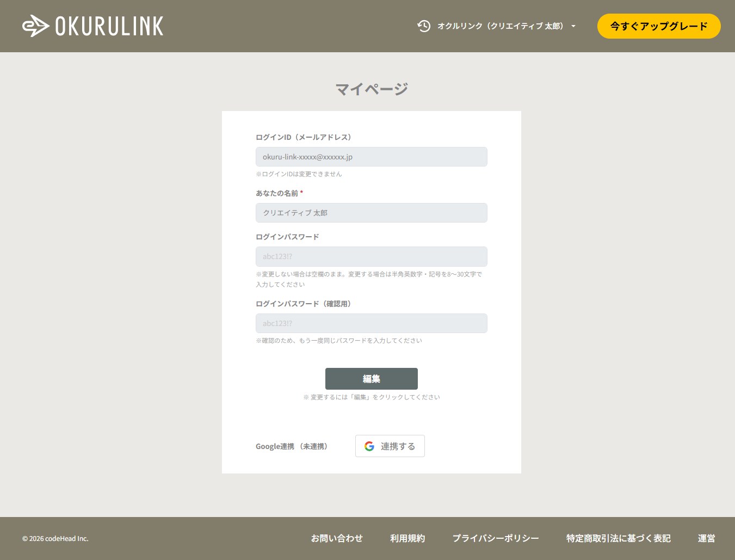Select the account name オクルリンク（クリエイティブ 太郎）
This screenshot has height=560, width=735.
(501, 26)
